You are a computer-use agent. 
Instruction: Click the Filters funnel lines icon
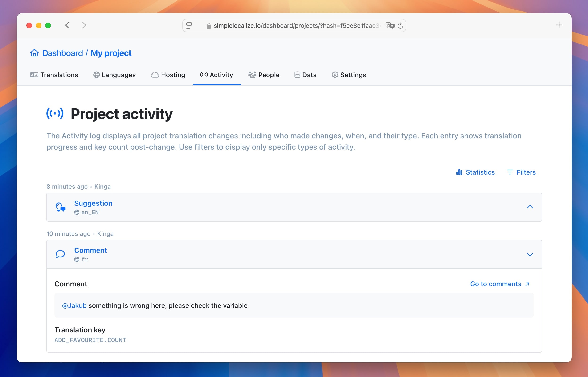point(510,172)
